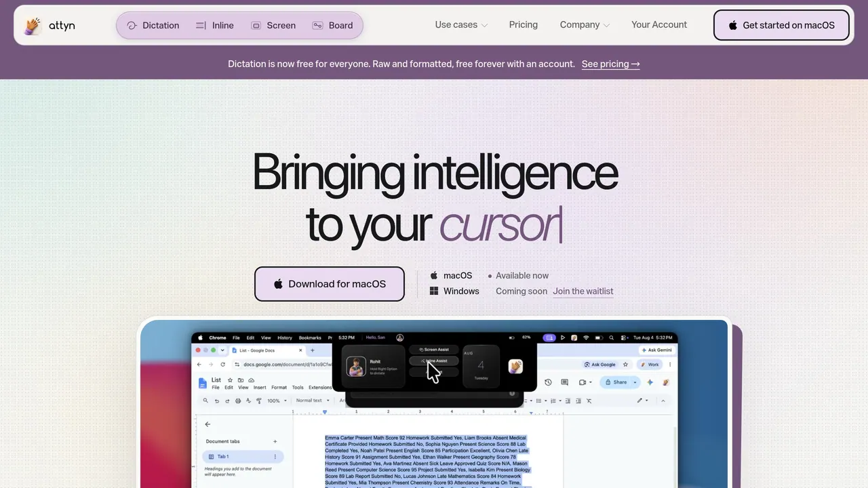
Task: Click Ask Gemini in the demo browser
Action: click(x=656, y=350)
